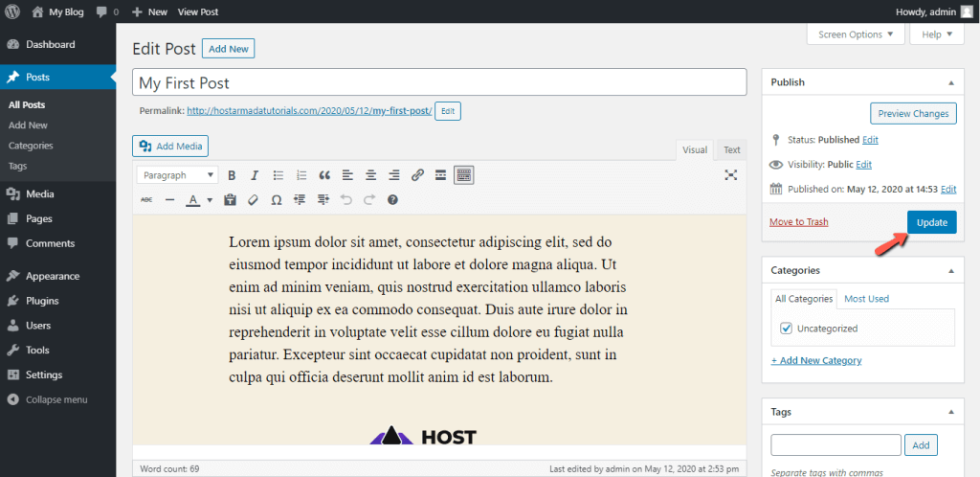The image size is (980, 477).
Task: Increase the paragraph indent
Action: (x=323, y=200)
